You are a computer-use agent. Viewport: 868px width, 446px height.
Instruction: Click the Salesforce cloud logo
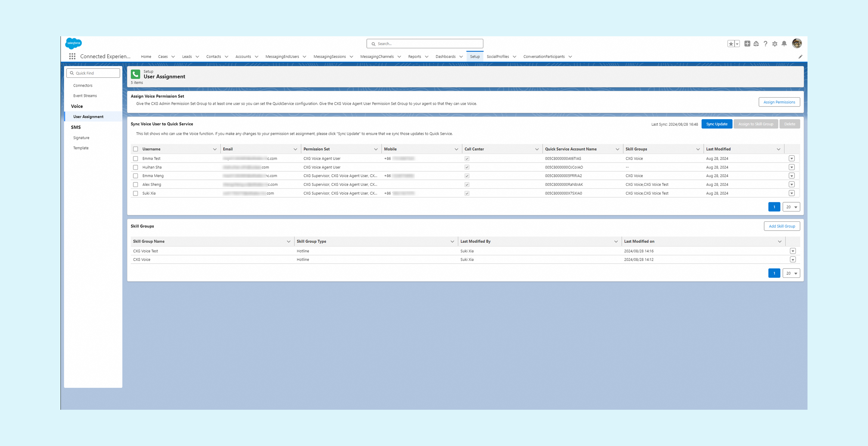[74, 43]
